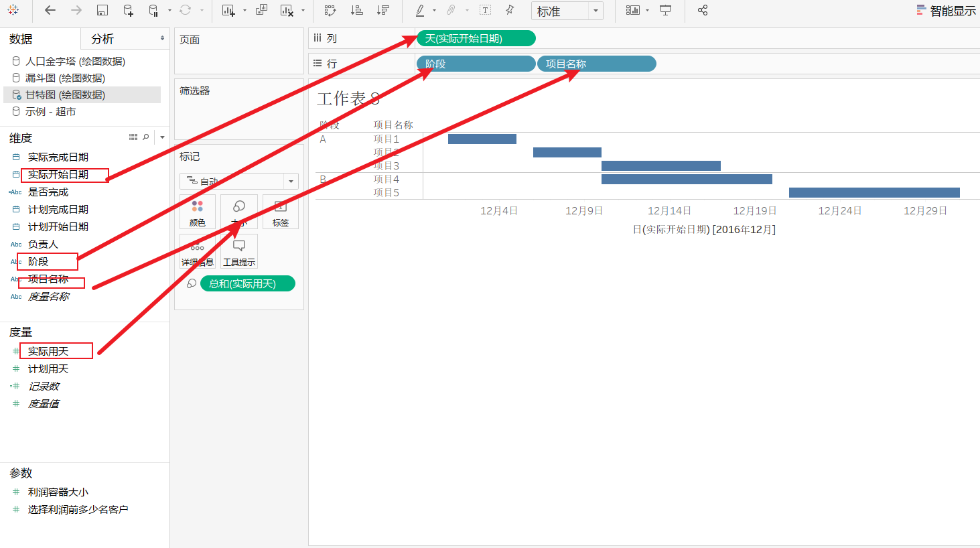Save the workbook with the disk icon
Viewport: 980px width, 548px height.
[x=102, y=10]
